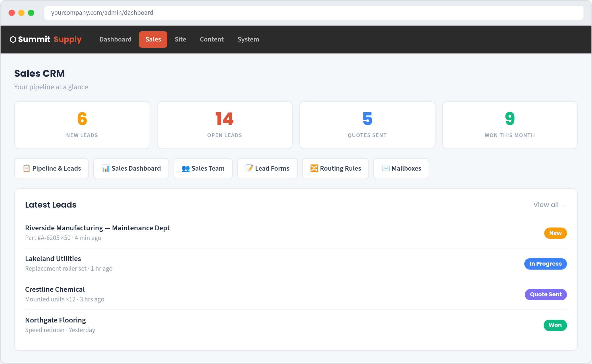
Task: Click the shuffle arrows icon on Routing Rules
Action: [314, 169]
